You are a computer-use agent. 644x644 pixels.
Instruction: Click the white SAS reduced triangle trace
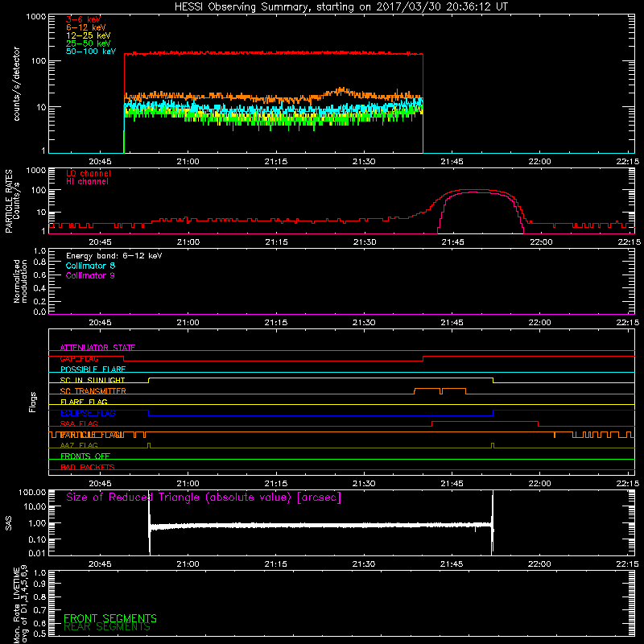tap(320, 526)
